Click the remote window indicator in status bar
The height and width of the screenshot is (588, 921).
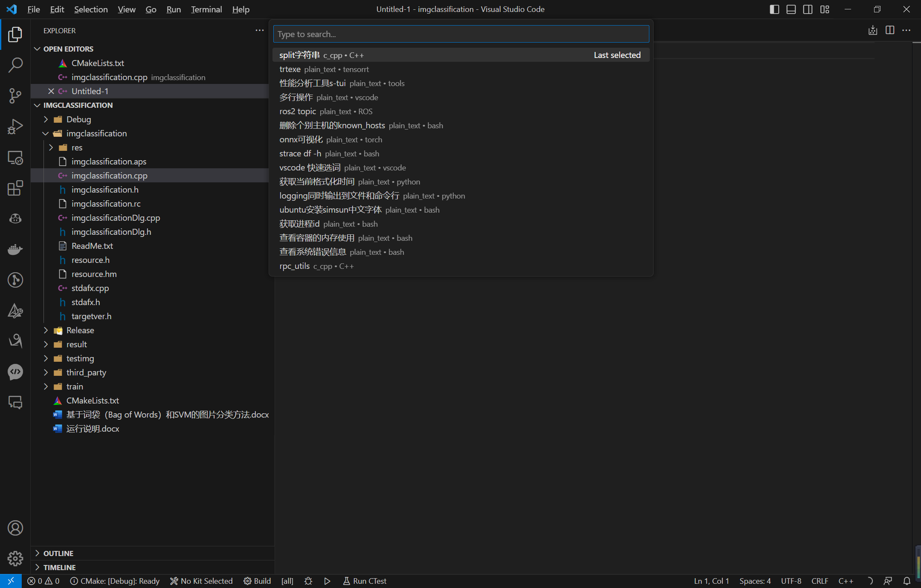(11, 581)
